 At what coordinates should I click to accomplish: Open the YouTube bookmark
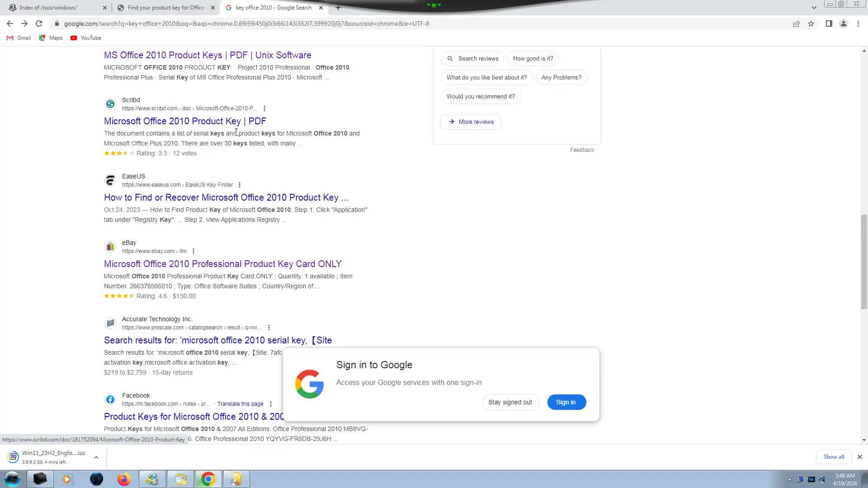click(x=86, y=38)
